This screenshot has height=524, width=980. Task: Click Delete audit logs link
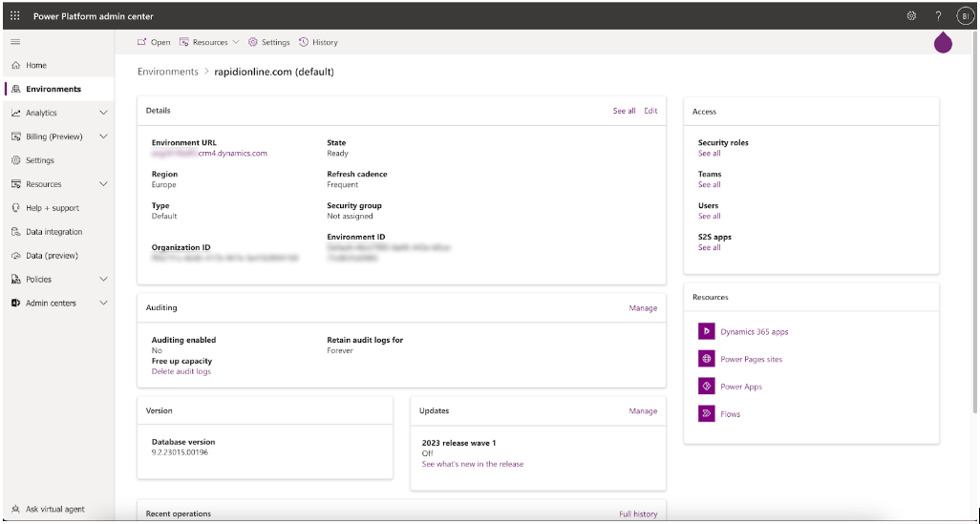[x=181, y=371]
